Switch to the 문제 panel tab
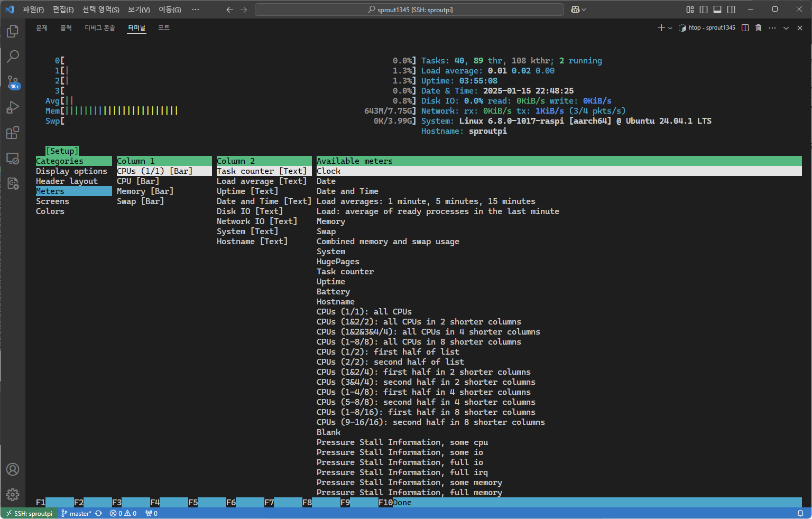Image resolution: width=812 pixels, height=519 pixels. [x=42, y=28]
